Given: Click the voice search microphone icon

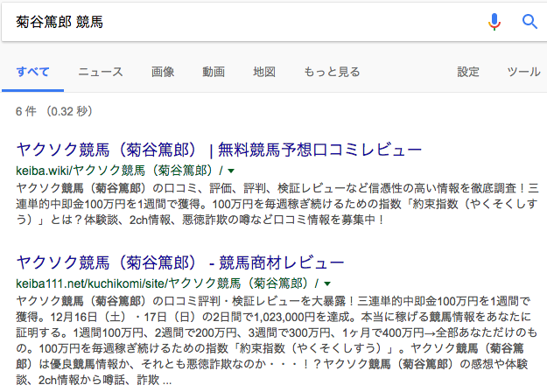Looking at the screenshot, I should click(494, 22).
